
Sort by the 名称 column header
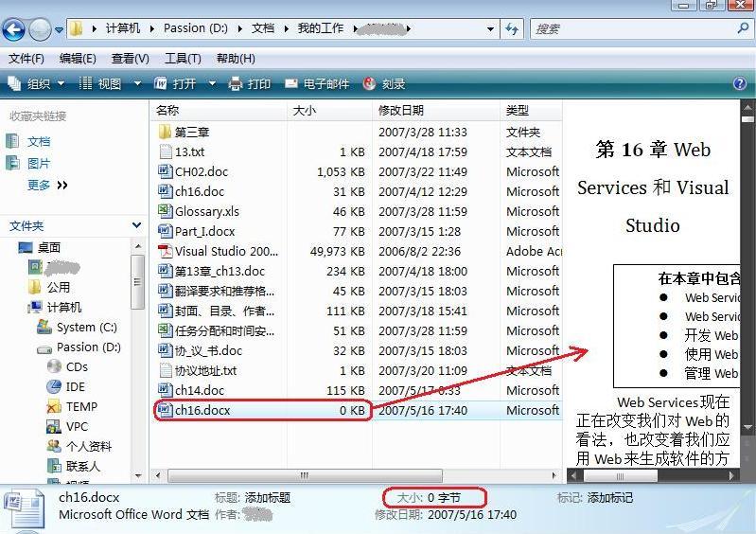(220, 111)
